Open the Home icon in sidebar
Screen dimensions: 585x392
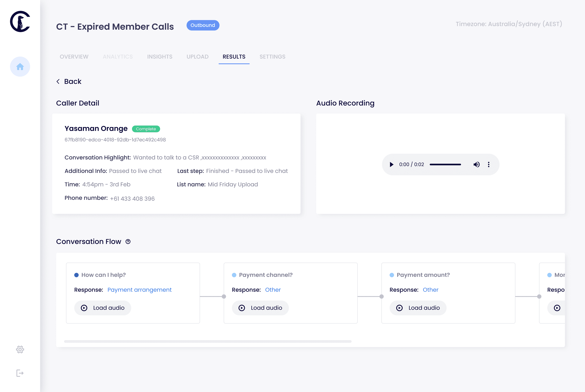click(x=20, y=66)
